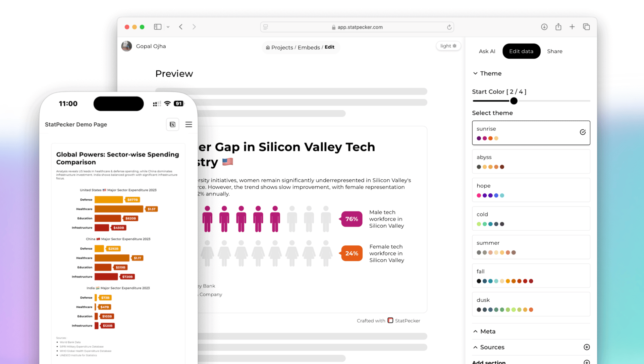Toggle the light mode switch
644x364 pixels.
coord(448,46)
